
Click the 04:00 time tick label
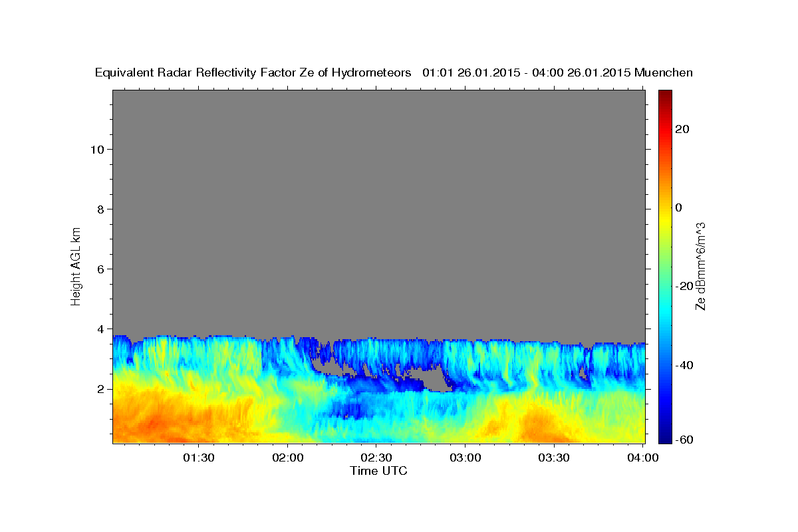pos(642,458)
